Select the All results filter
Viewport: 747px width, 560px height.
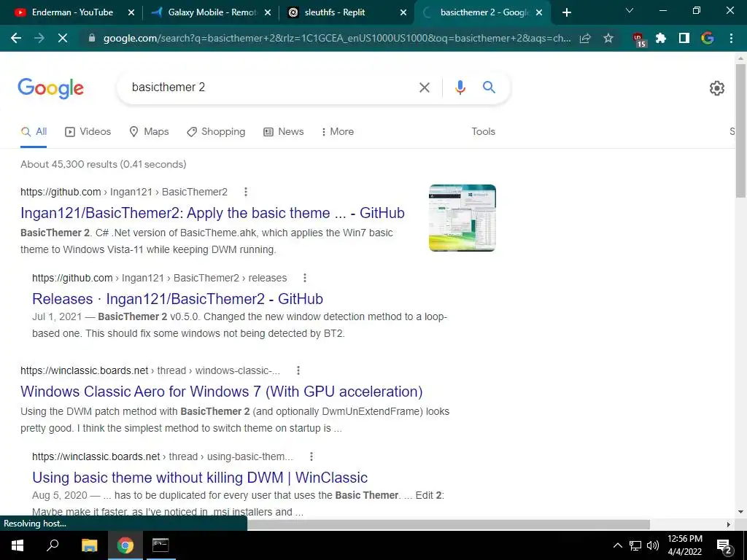point(34,132)
